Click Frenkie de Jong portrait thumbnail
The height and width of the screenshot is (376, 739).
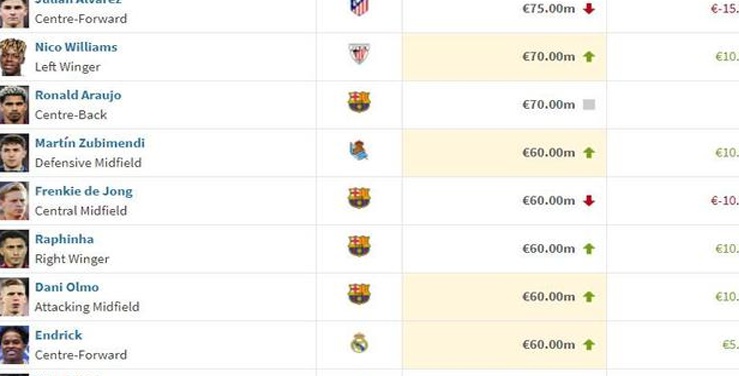pyautogui.click(x=14, y=201)
